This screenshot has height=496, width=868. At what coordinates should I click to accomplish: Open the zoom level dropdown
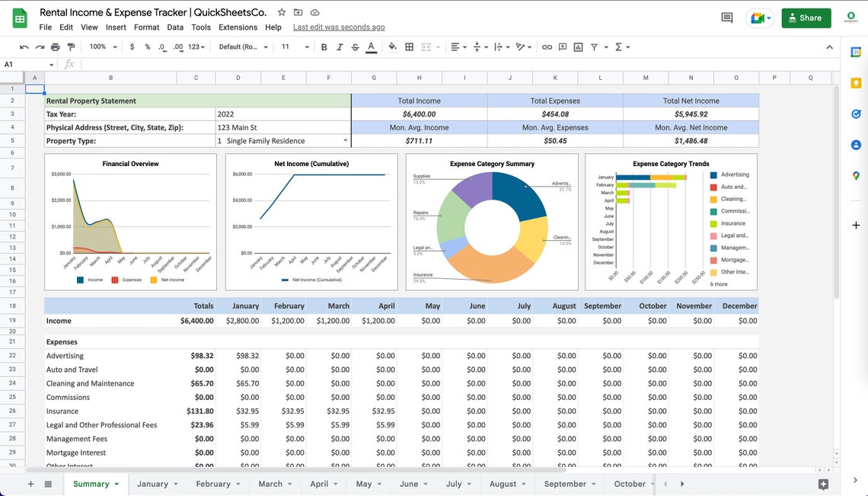103,46
